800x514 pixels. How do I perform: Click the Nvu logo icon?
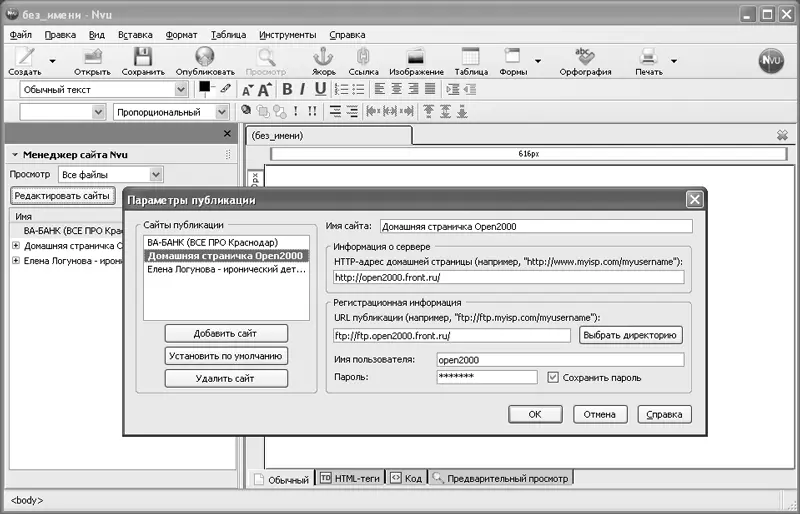(x=771, y=61)
